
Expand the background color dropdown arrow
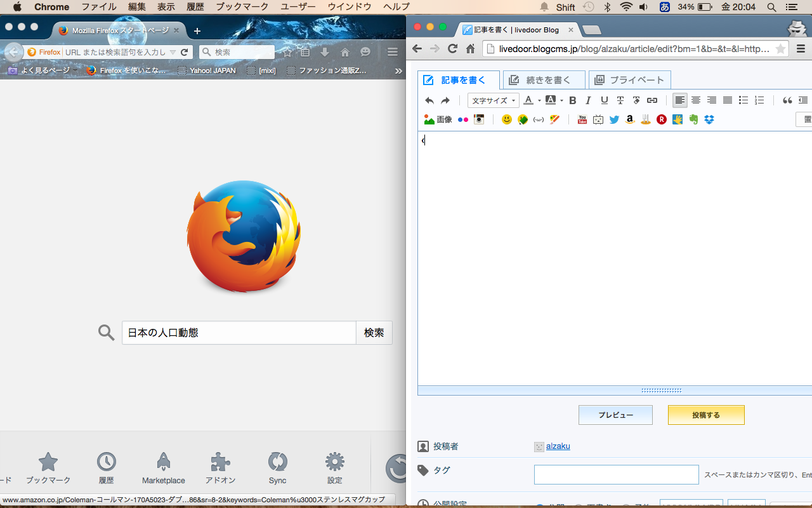point(561,100)
